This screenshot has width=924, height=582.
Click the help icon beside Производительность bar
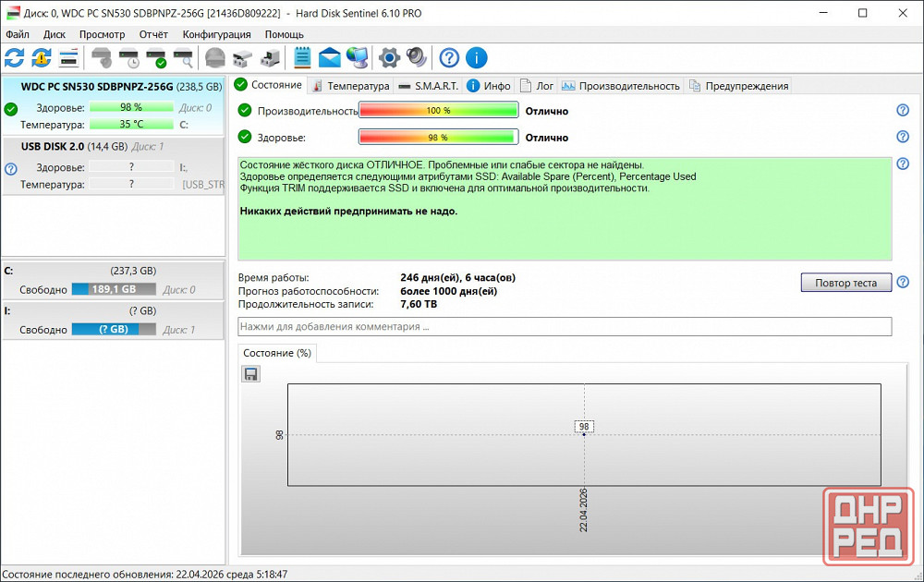pyautogui.click(x=903, y=111)
